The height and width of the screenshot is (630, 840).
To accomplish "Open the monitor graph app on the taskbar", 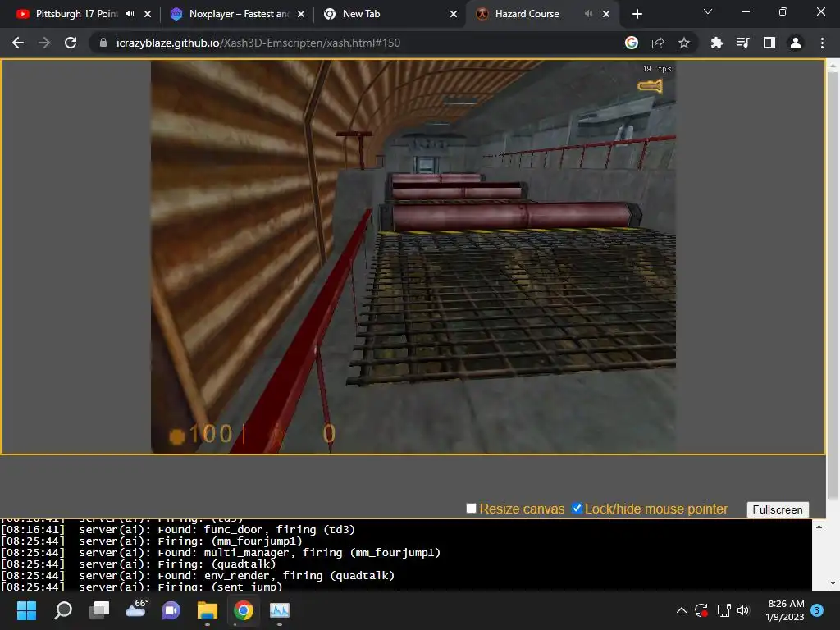I will 280,610.
